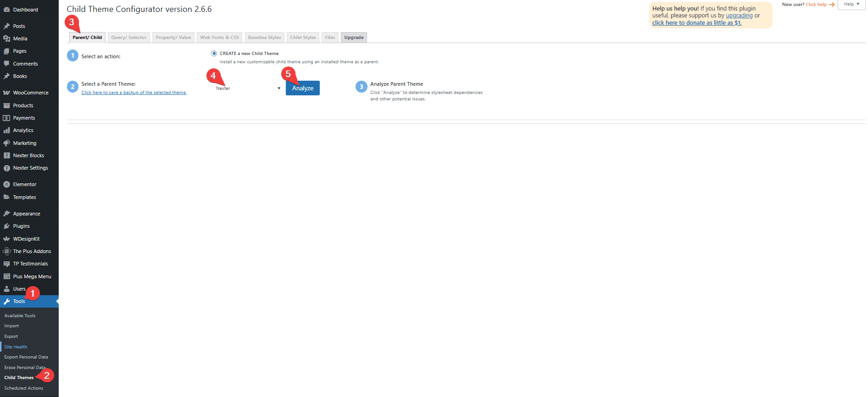Open the Child Styles tab
The image size is (868, 397).
(303, 38)
